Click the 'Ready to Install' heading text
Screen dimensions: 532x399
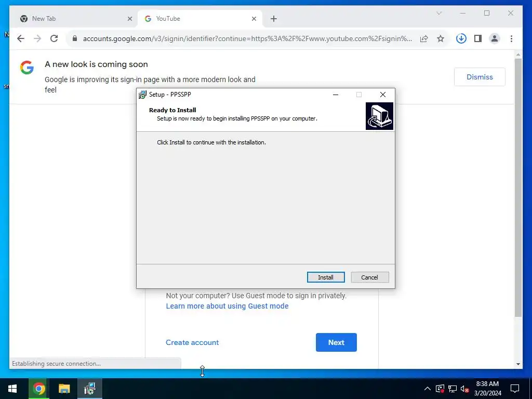tap(172, 110)
